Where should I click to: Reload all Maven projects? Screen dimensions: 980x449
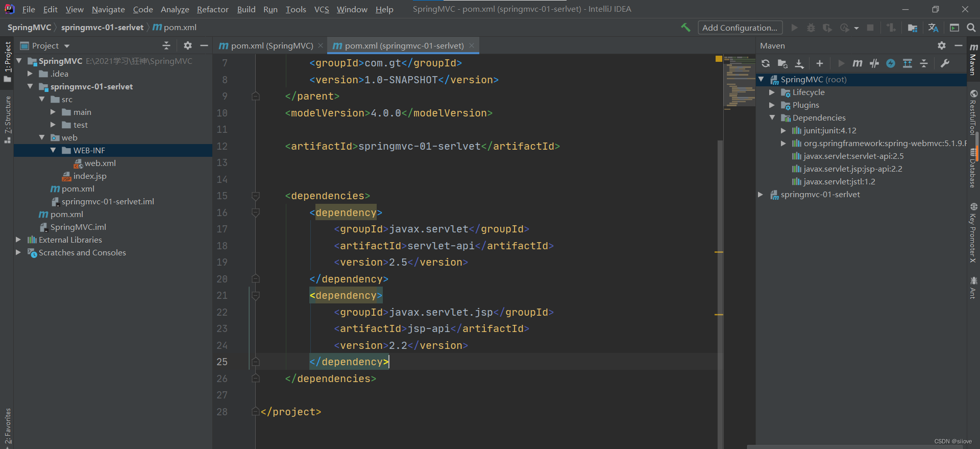click(x=766, y=63)
